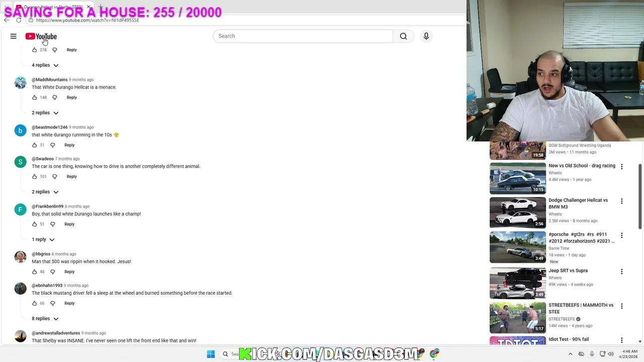
Task: Reply to the ebnhahn1993 comment
Action: pos(69,303)
